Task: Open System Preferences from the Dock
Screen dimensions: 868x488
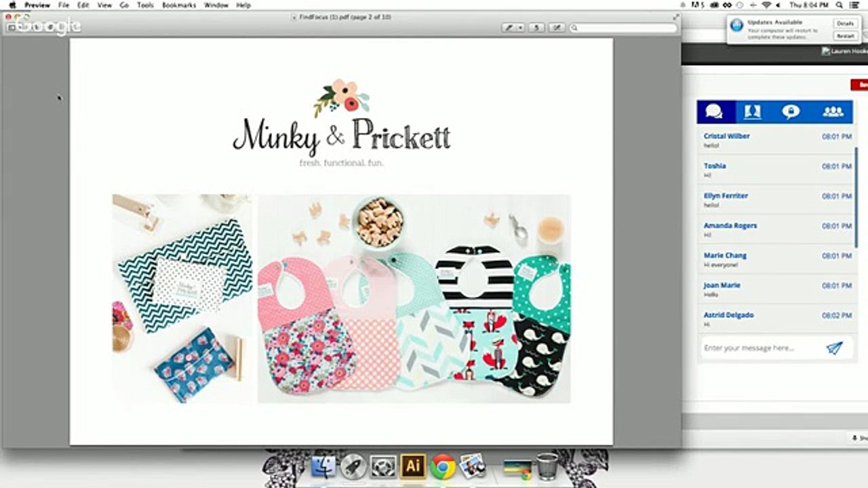Action: point(382,466)
